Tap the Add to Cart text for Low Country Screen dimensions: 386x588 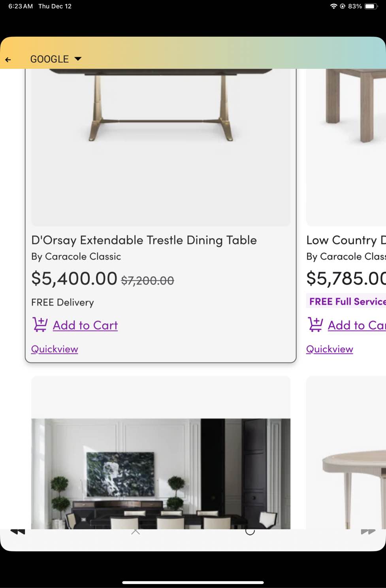click(356, 325)
